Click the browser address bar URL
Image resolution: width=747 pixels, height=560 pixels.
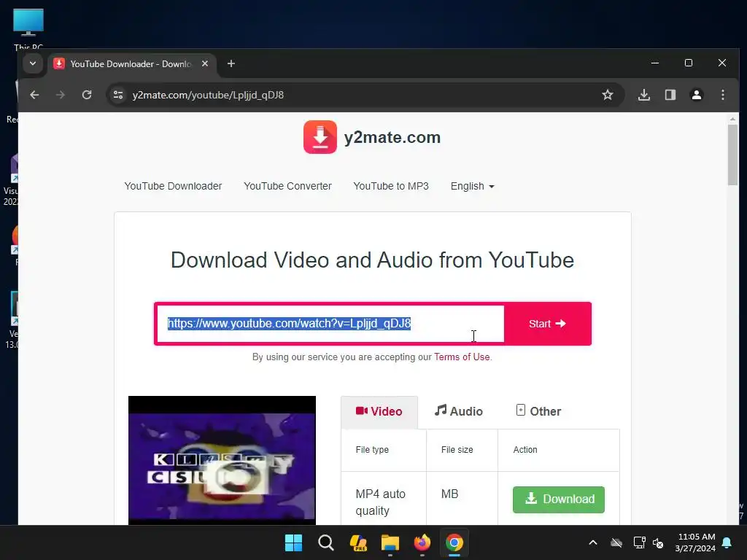click(x=208, y=95)
